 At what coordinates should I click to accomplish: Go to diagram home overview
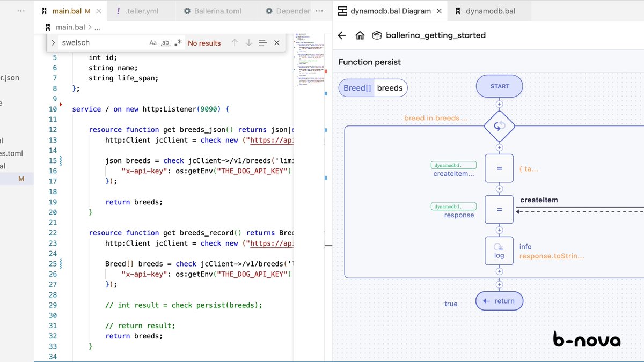[x=360, y=35]
